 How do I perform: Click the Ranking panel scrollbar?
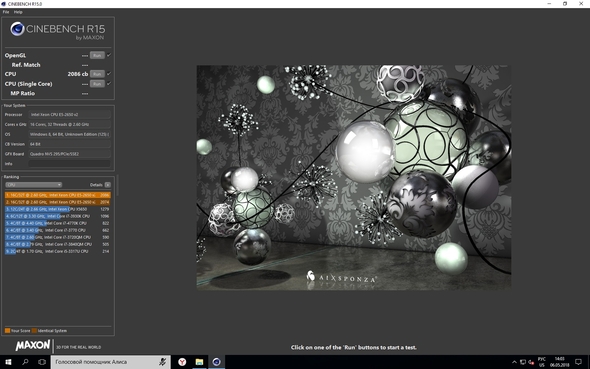pyautogui.click(x=117, y=185)
